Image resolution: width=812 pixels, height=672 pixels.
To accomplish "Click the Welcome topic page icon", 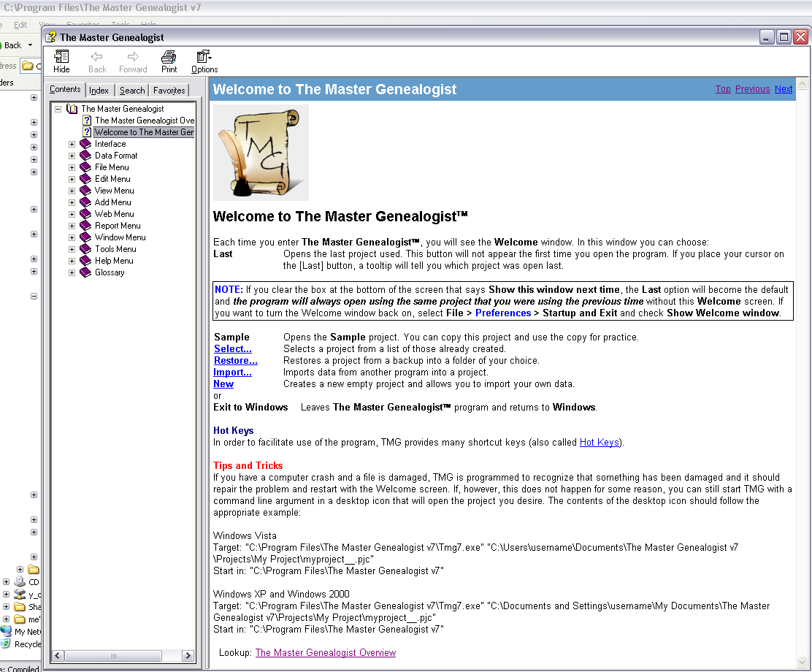I will click(88, 132).
